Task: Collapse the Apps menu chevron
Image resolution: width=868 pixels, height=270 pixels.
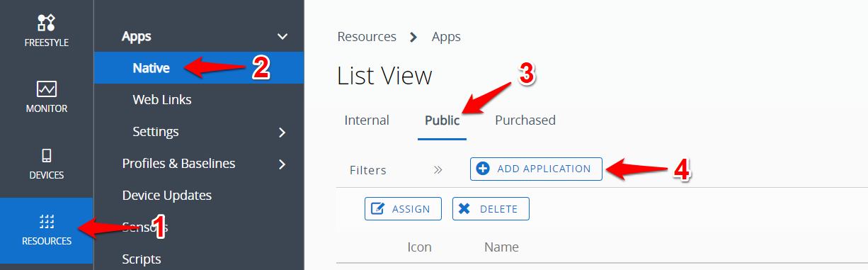Action: click(282, 36)
